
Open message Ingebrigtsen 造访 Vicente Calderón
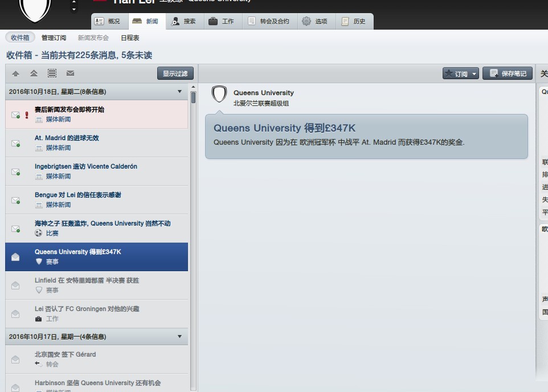pyautogui.click(x=96, y=171)
